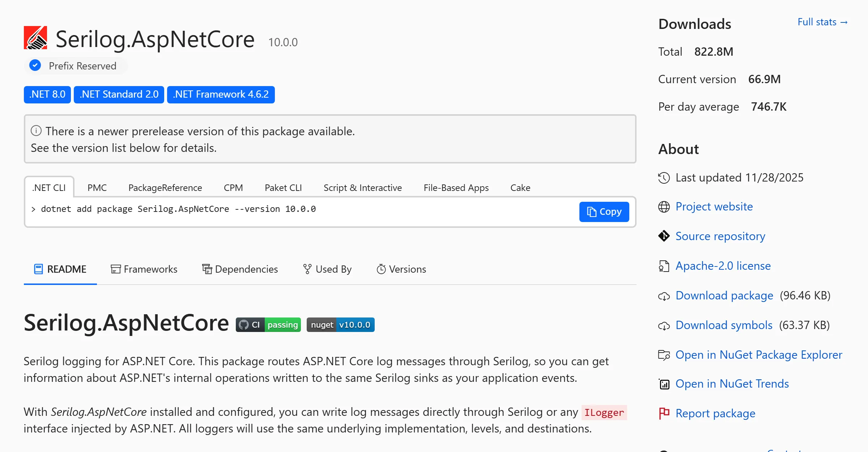Click the Source repository git icon
868x452 pixels.
(664, 236)
